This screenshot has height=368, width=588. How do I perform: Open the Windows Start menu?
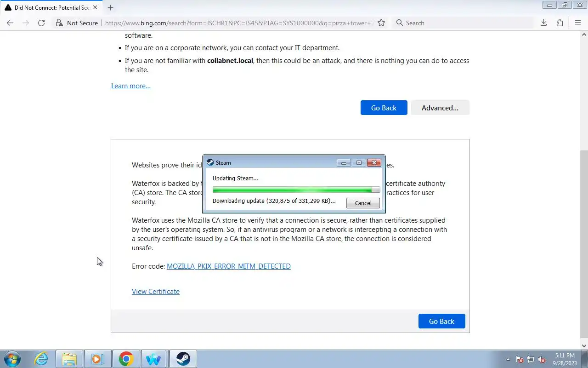(x=11, y=359)
